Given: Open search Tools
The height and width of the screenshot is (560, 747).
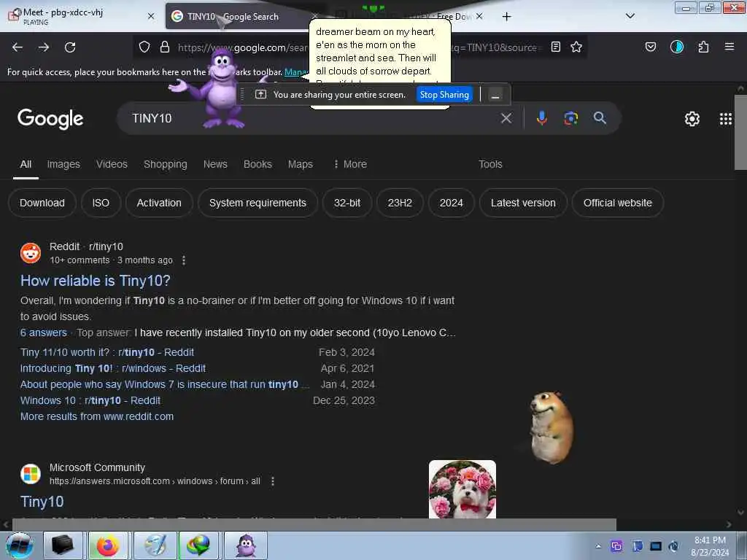Looking at the screenshot, I should coord(490,164).
